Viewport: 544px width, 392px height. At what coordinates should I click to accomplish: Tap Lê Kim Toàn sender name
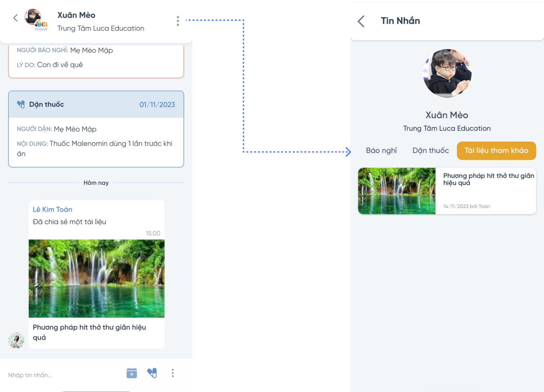pyautogui.click(x=52, y=209)
